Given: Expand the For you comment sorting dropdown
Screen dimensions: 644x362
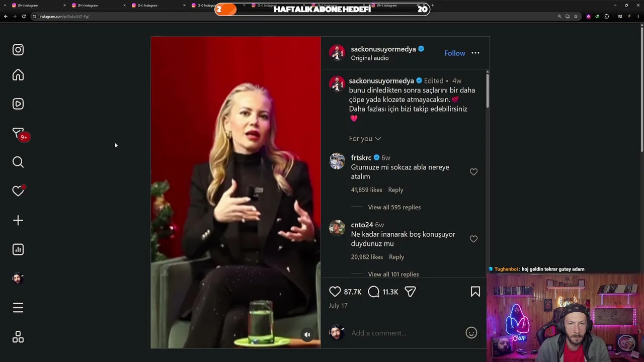Looking at the screenshot, I should 365,138.
